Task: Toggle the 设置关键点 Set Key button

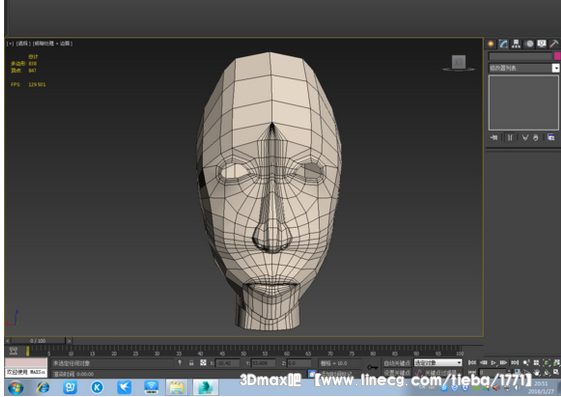Action: pos(397,372)
